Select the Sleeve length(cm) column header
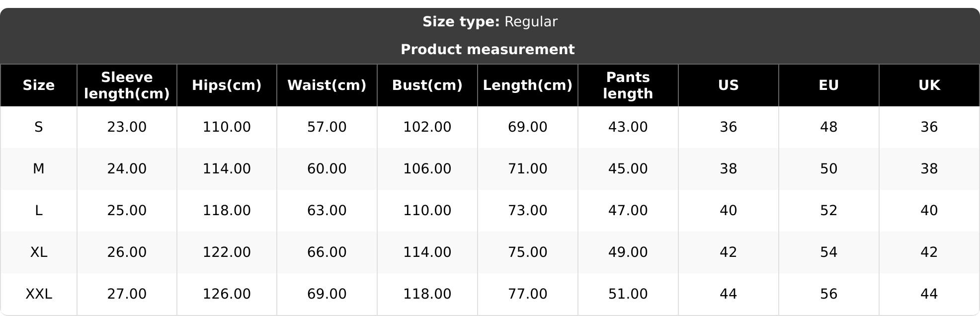 coord(127,85)
